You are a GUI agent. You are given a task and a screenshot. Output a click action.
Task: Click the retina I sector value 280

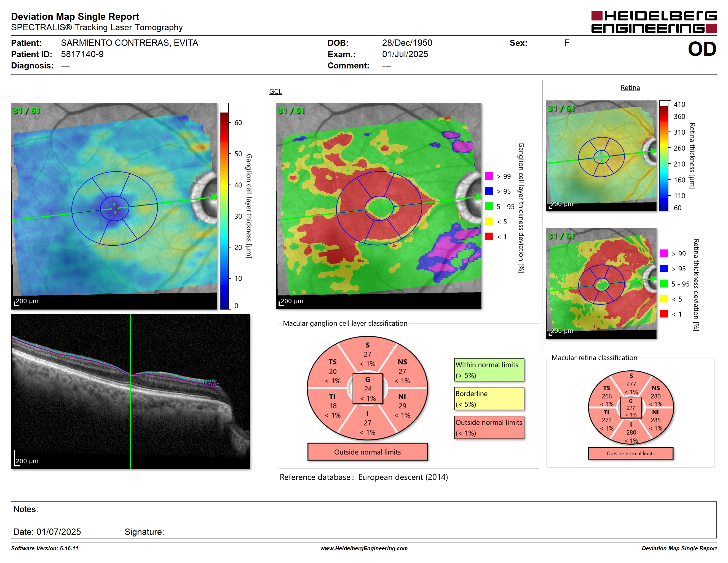631,432
